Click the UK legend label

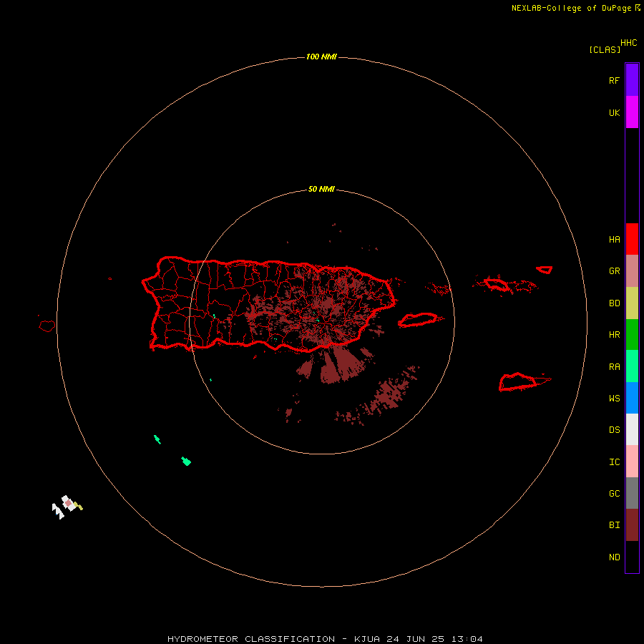click(614, 112)
